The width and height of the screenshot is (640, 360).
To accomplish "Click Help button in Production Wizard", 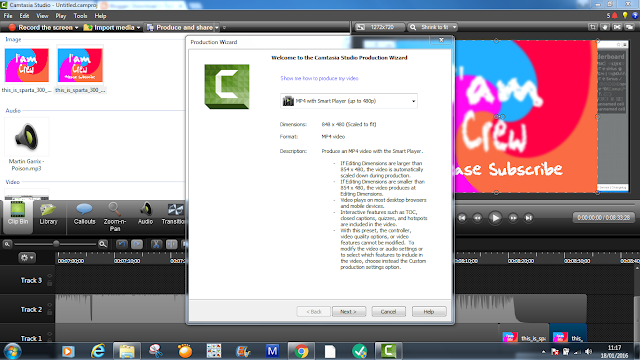I will (429, 311).
